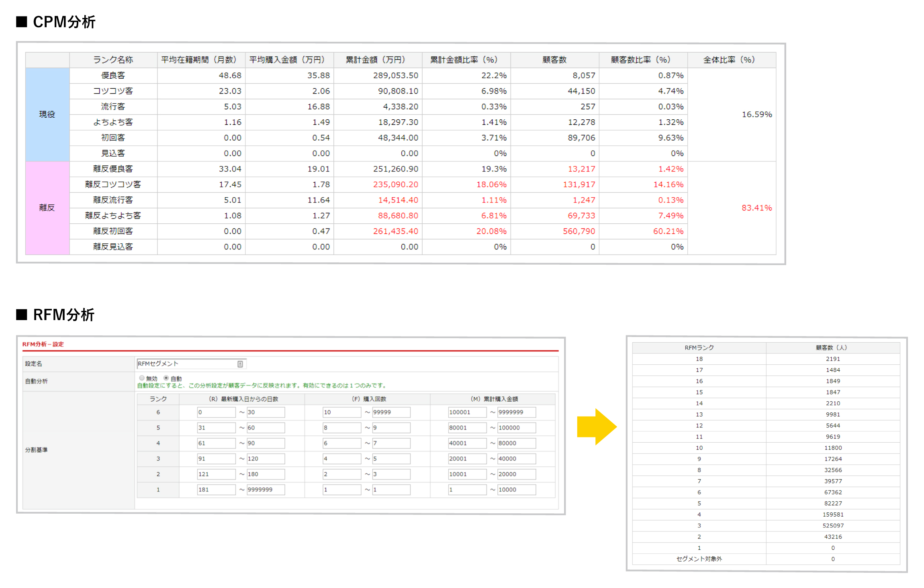Screen dimensions: 924x588
Task: Click the セグメント対象外 row in RFM results
Action: 699,559
